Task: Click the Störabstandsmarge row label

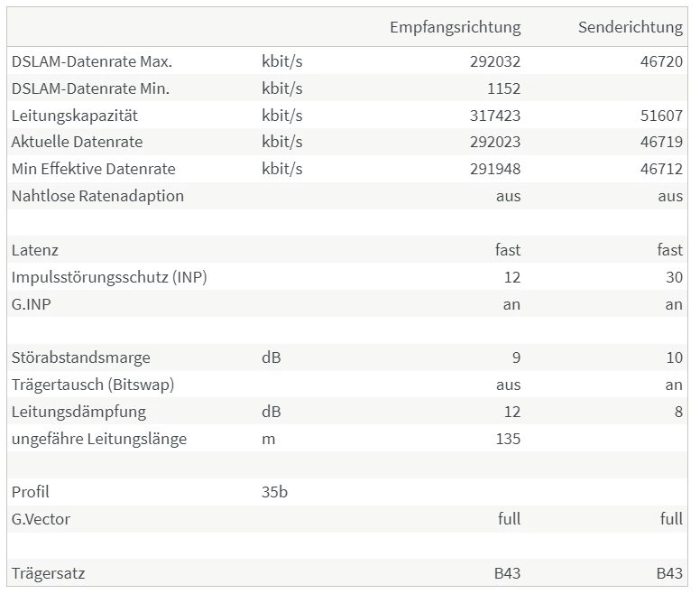Action: 81,358
